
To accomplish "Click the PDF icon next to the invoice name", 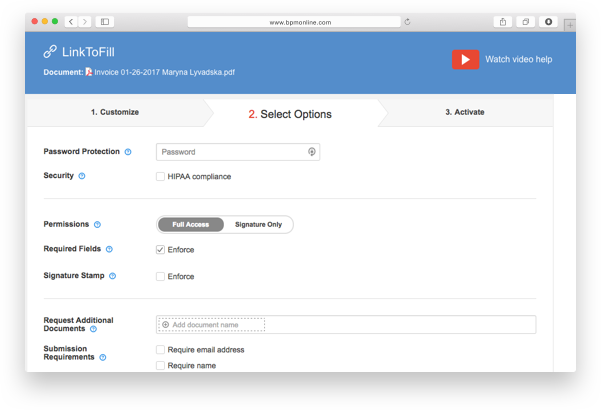I will (89, 72).
